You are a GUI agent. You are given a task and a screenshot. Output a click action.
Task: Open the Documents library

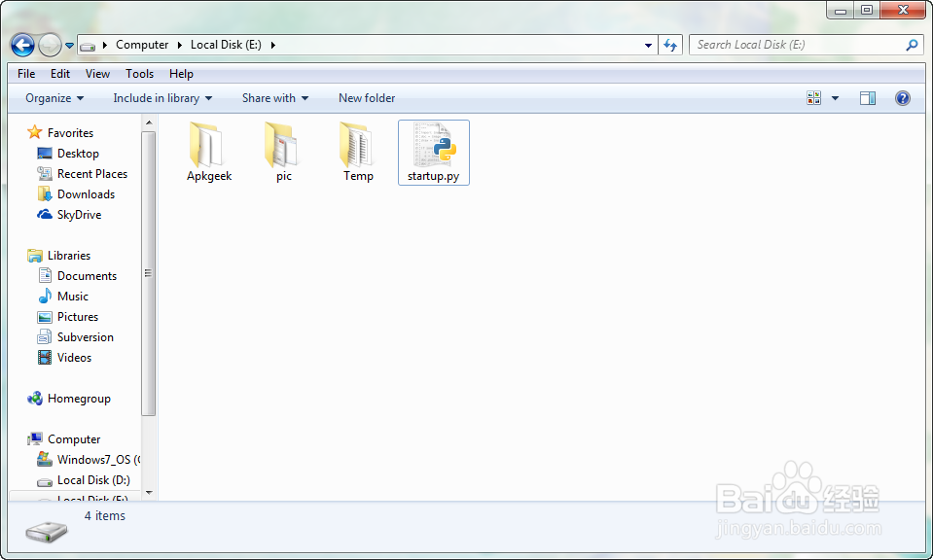pos(77,276)
